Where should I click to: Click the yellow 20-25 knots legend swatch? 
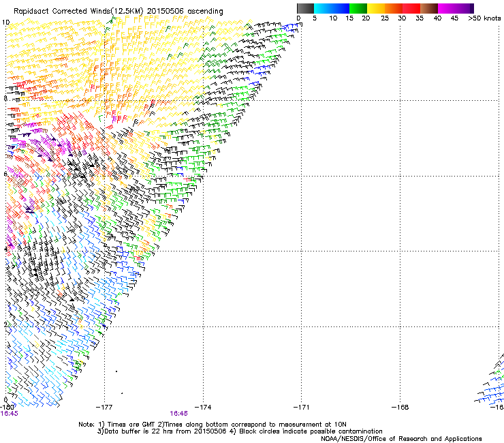[x=376, y=8]
